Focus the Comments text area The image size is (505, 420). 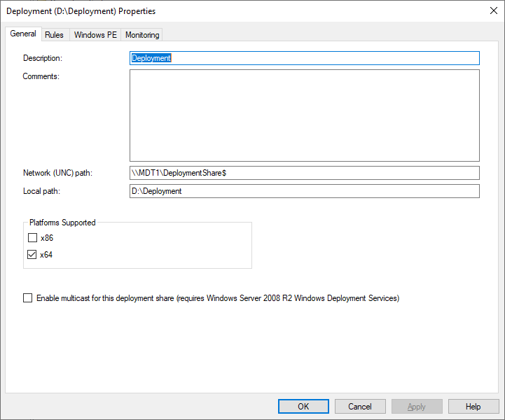coord(305,115)
